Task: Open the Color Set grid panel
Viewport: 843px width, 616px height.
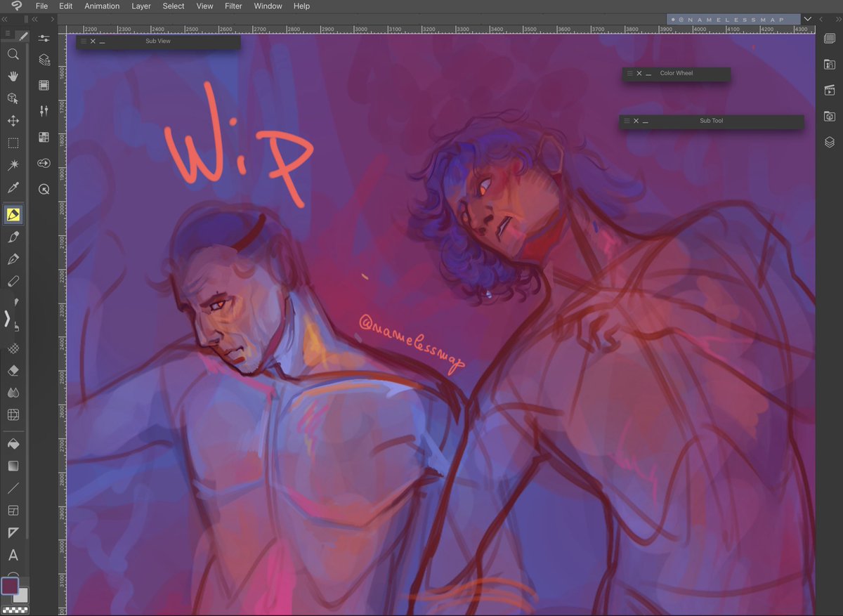Action: click(x=44, y=137)
